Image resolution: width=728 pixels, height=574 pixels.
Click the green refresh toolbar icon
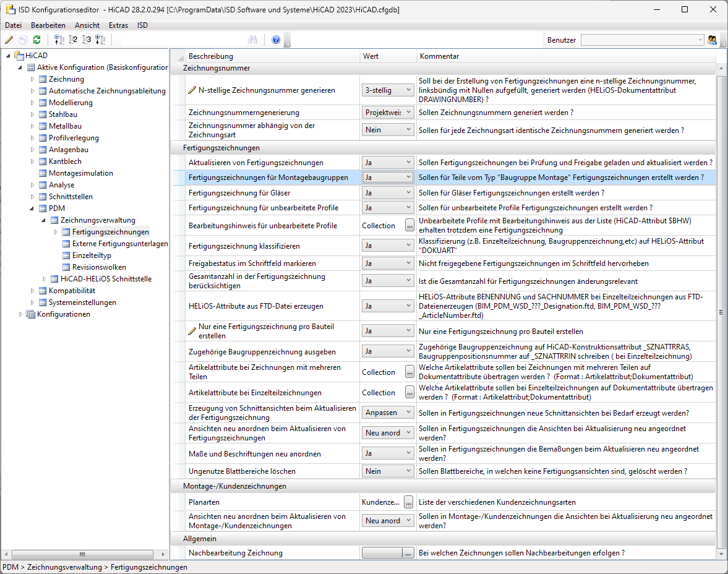click(36, 40)
